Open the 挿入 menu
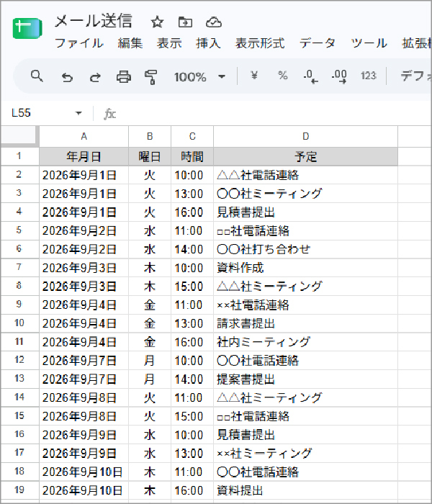 (x=208, y=43)
